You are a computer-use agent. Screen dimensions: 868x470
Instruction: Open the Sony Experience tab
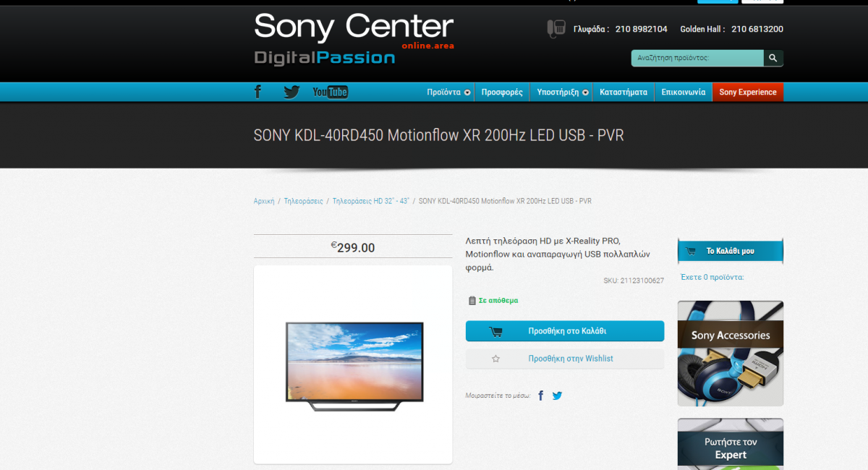click(x=748, y=92)
